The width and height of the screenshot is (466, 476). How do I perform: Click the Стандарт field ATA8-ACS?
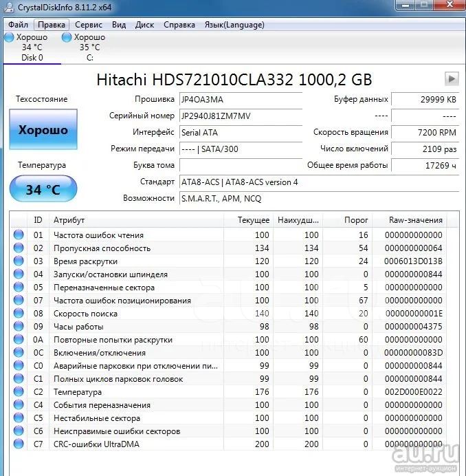319,182
